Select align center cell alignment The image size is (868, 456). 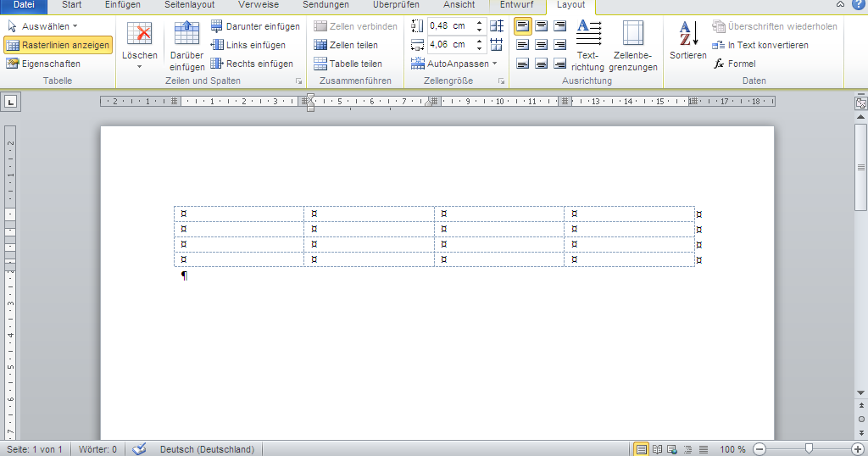coord(542,45)
